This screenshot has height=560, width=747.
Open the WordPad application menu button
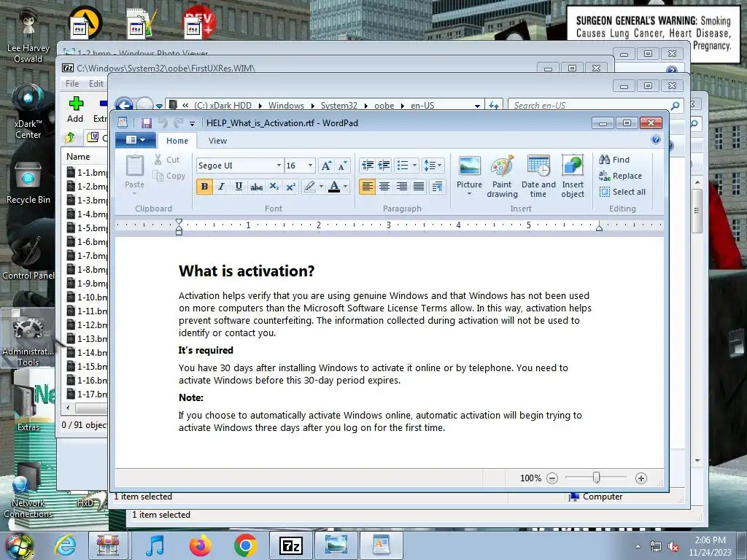tap(136, 140)
